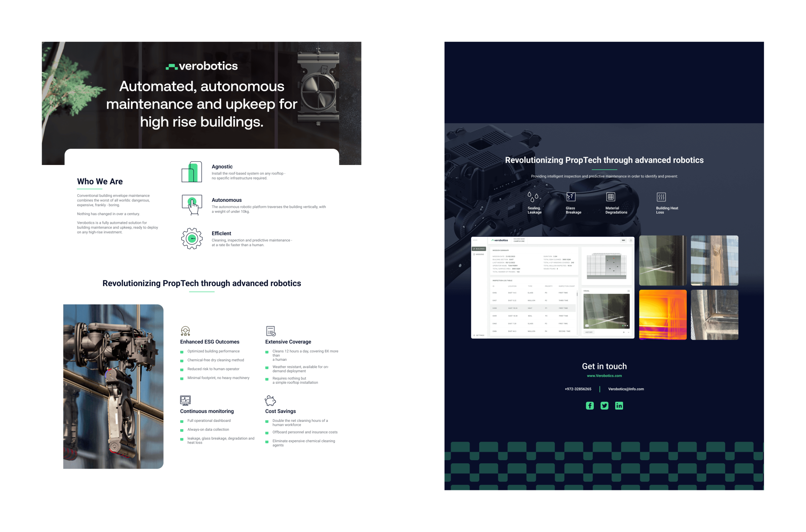Viewport: 806px width, 532px height.
Task: Click the Twitter icon under Get in touch
Action: pyautogui.click(x=604, y=405)
